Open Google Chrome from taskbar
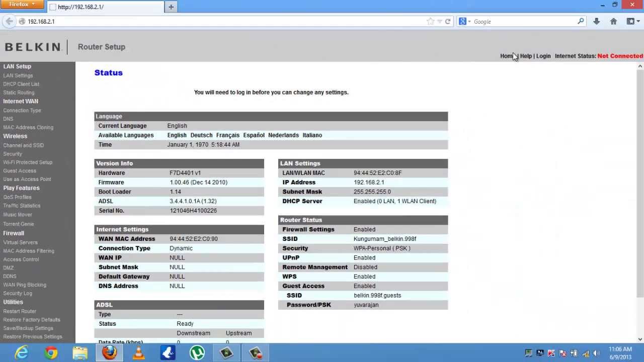 (51, 353)
